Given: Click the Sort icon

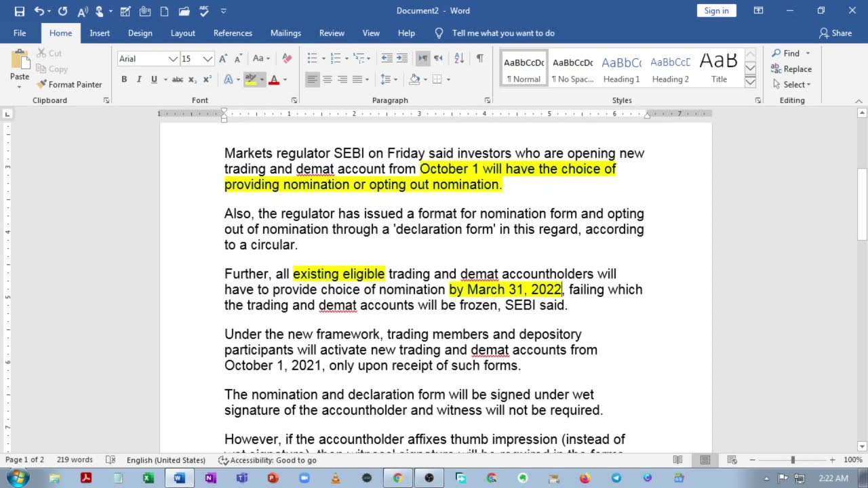Looking at the screenshot, I should [x=459, y=58].
